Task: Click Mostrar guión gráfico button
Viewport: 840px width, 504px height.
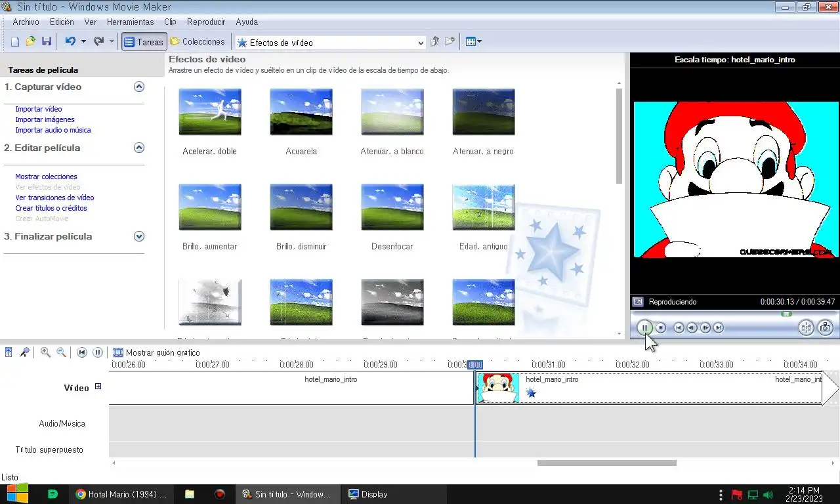Action: (x=156, y=352)
